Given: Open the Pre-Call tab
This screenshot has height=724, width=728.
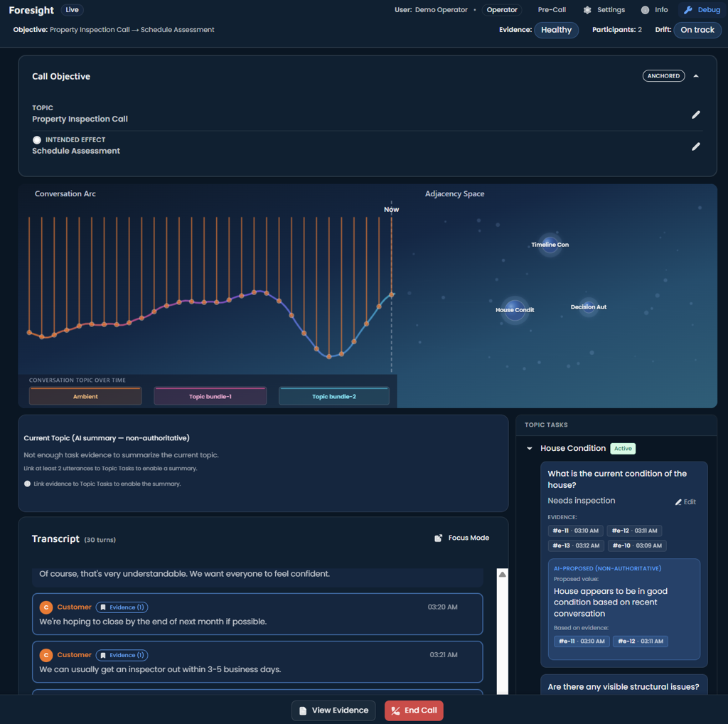Looking at the screenshot, I should [552, 10].
